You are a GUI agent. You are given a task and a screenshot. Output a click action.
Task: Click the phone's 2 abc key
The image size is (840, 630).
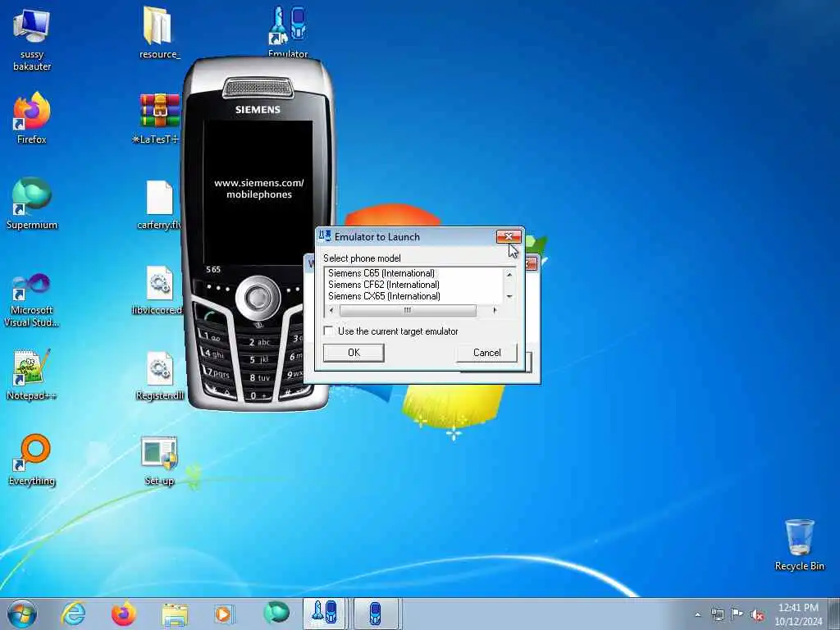259,342
